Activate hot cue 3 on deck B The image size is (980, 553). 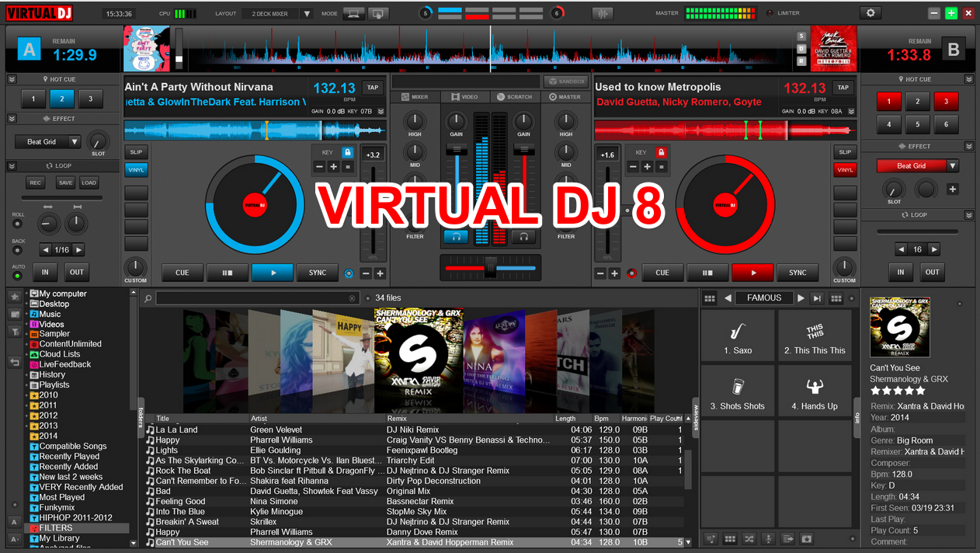click(x=946, y=101)
